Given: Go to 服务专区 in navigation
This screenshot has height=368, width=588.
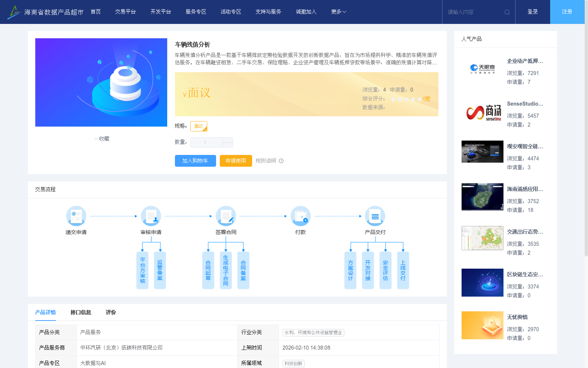Looking at the screenshot, I should (196, 12).
